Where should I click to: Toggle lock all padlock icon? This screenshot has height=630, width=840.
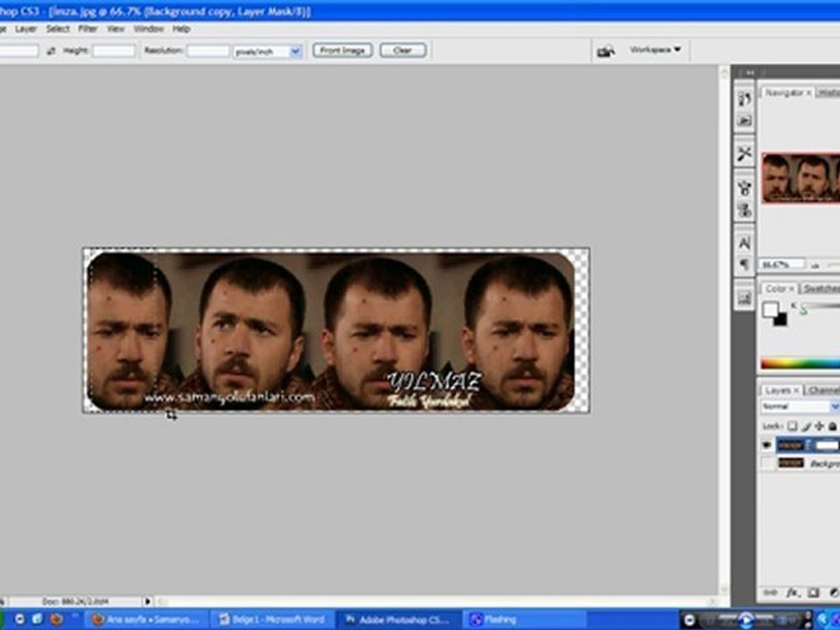pyautogui.click(x=832, y=426)
